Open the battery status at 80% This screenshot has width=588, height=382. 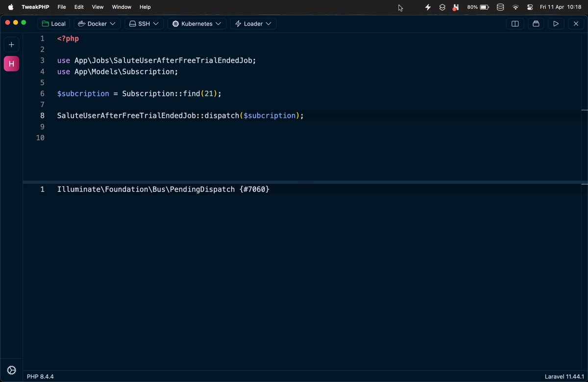point(478,7)
